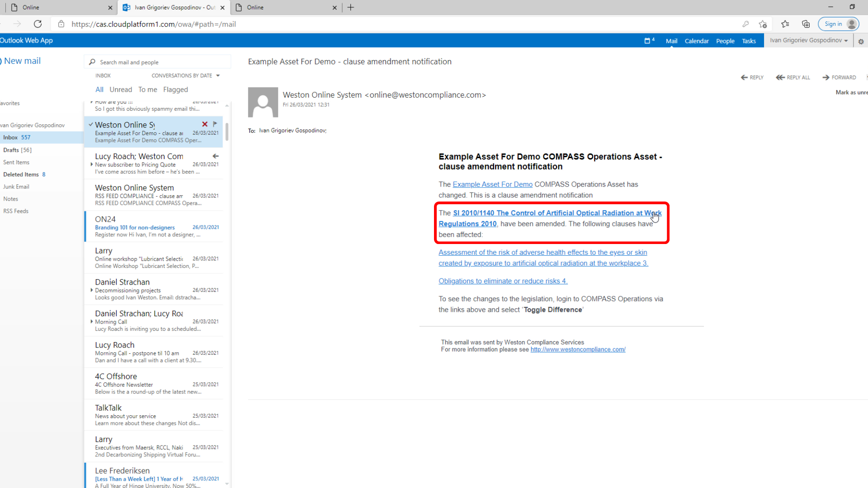
Task: Filter messages by Unread
Action: tap(121, 89)
